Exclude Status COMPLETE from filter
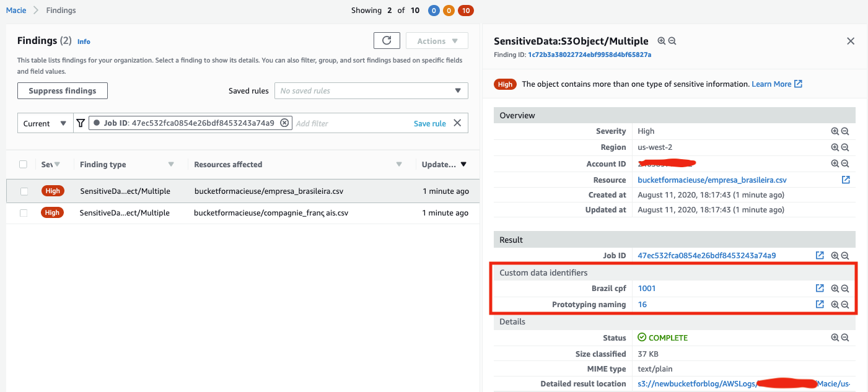The image size is (868, 392). coord(844,338)
